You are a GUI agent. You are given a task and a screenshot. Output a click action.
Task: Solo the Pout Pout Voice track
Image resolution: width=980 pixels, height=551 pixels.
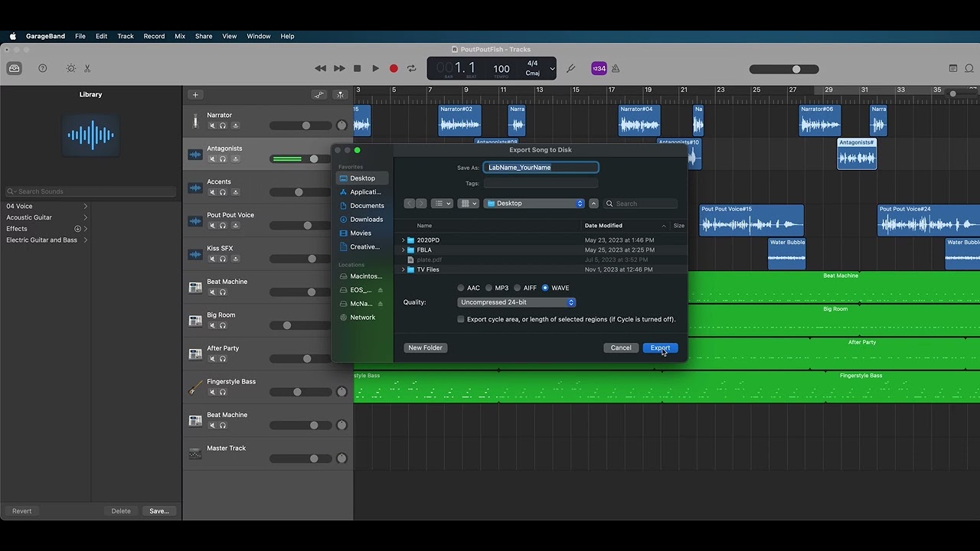point(223,226)
